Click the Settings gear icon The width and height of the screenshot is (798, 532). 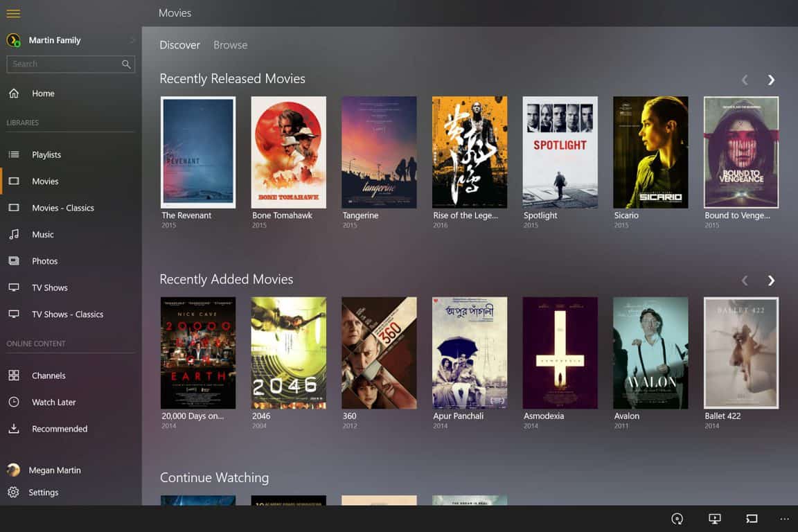click(x=13, y=493)
